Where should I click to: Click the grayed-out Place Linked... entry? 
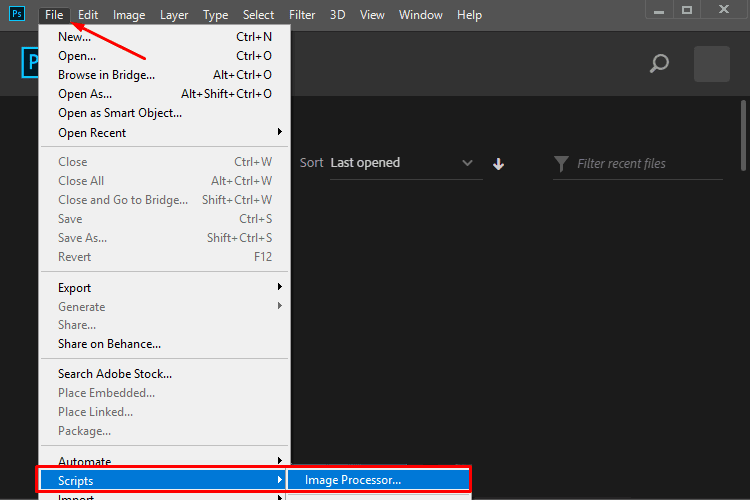tap(165, 412)
